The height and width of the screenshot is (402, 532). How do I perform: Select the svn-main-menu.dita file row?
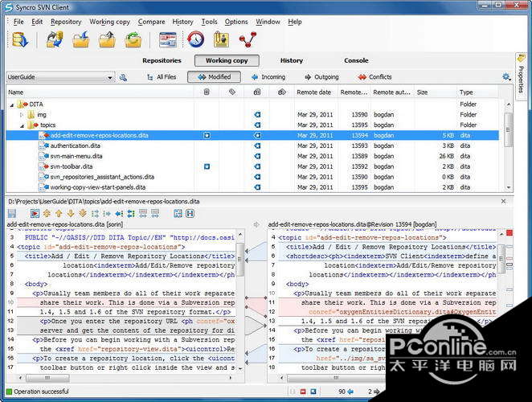pyautogui.click(x=252, y=156)
